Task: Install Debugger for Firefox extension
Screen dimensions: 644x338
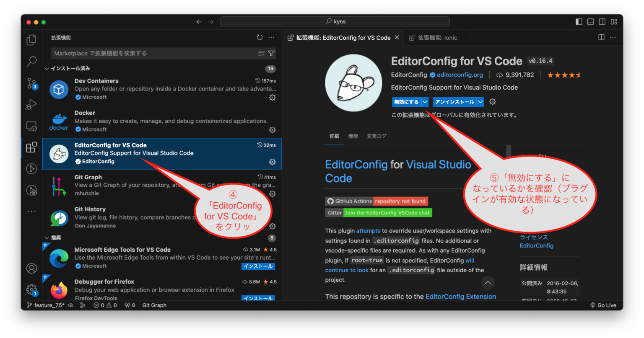Action: (x=258, y=298)
